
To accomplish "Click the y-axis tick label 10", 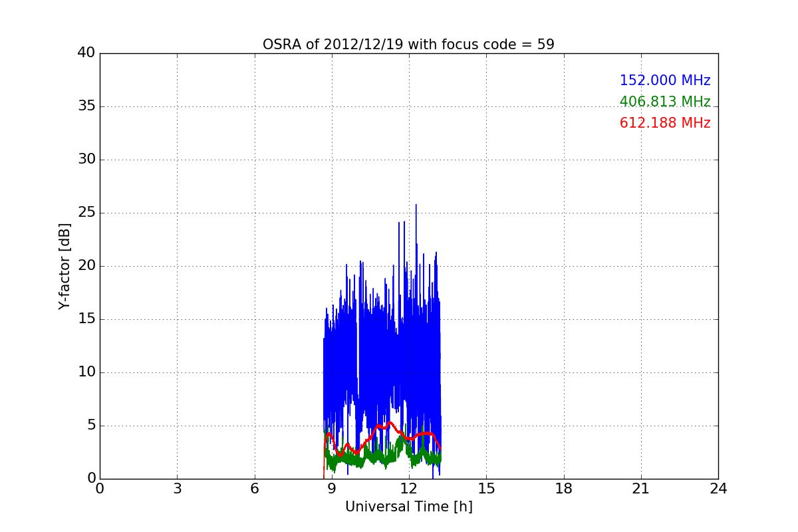I will [x=86, y=372].
